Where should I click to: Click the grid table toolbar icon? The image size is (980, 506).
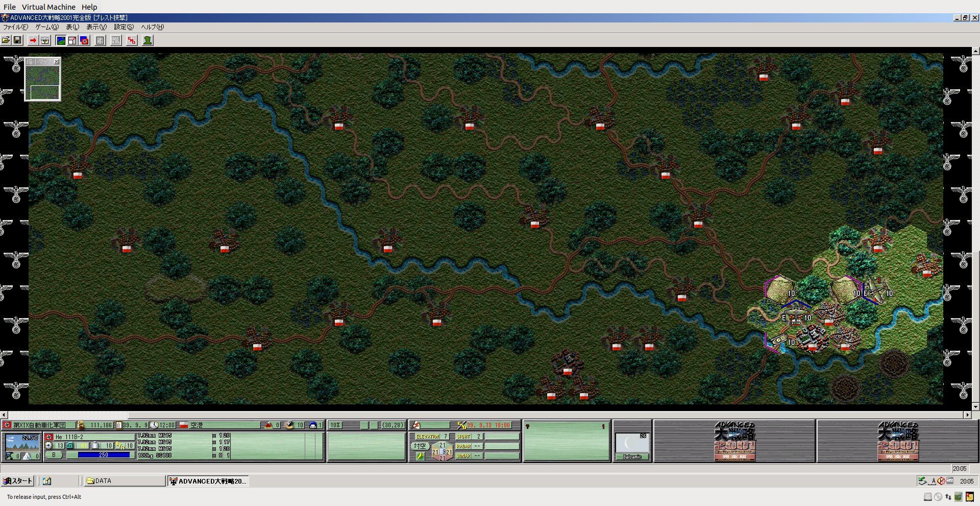pyautogui.click(x=101, y=40)
